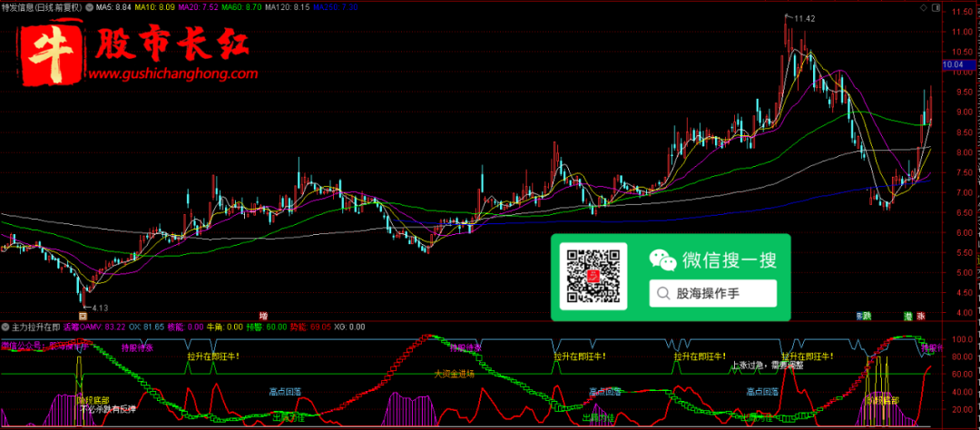
Task: Click the MA120: 8.15 label
Action: tap(286, 7)
